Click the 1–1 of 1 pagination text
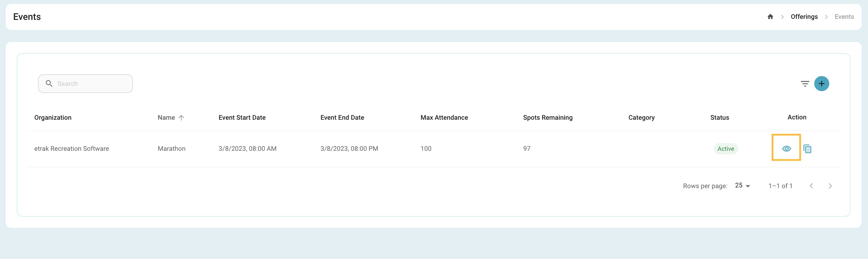The height and width of the screenshot is (259, 868). point(780,186)
